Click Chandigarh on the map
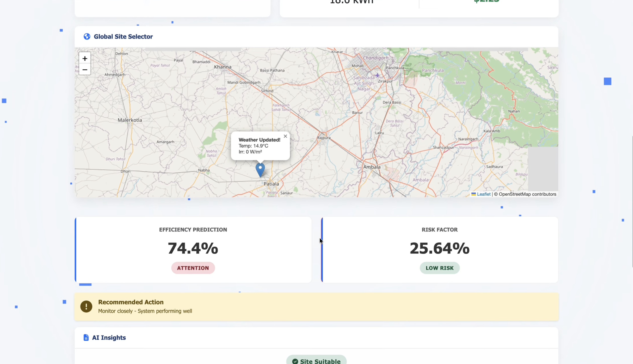Screen dimensions: 633x364 tap(375, 58)
